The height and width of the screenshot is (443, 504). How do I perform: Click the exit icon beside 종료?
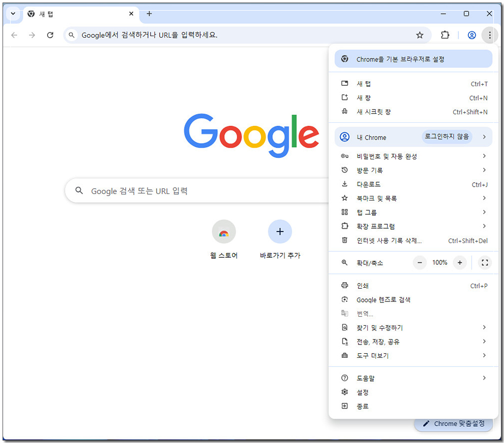345,406
